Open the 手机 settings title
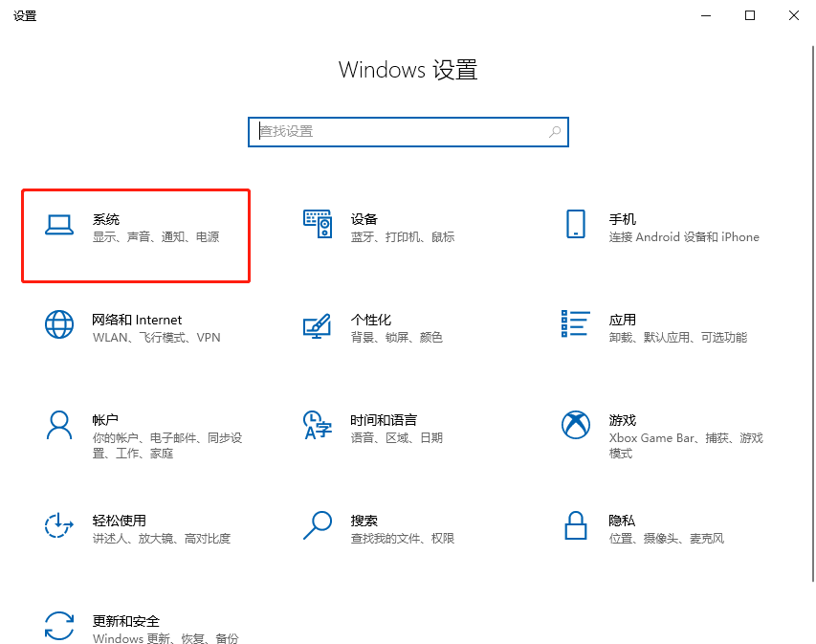Viewport: 816px width, 644px height. click(x=623, y=219)
